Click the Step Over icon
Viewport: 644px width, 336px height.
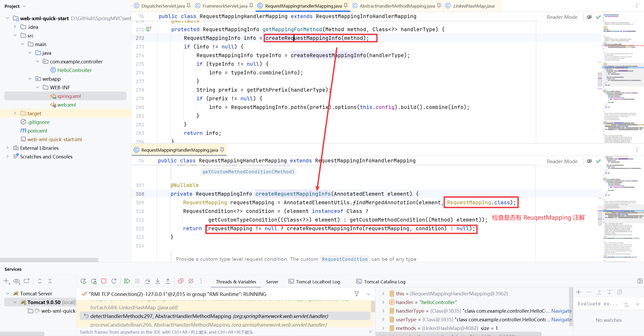click(x=147, y=281)
